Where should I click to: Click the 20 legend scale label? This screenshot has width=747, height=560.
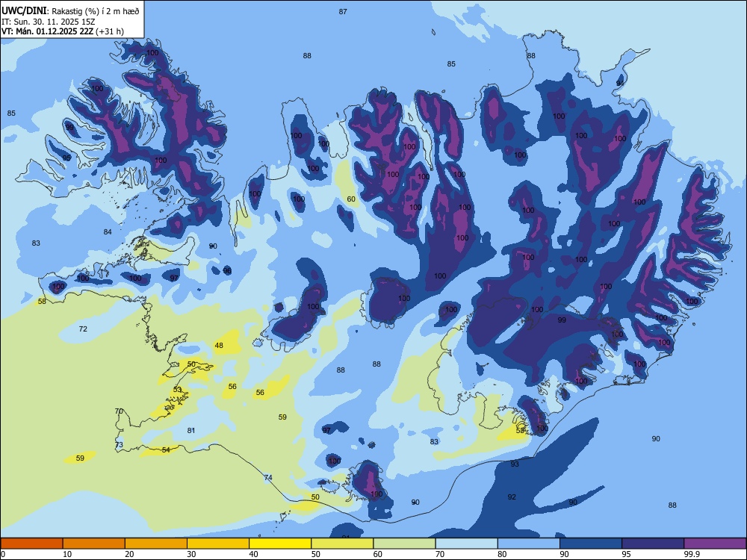129,554
